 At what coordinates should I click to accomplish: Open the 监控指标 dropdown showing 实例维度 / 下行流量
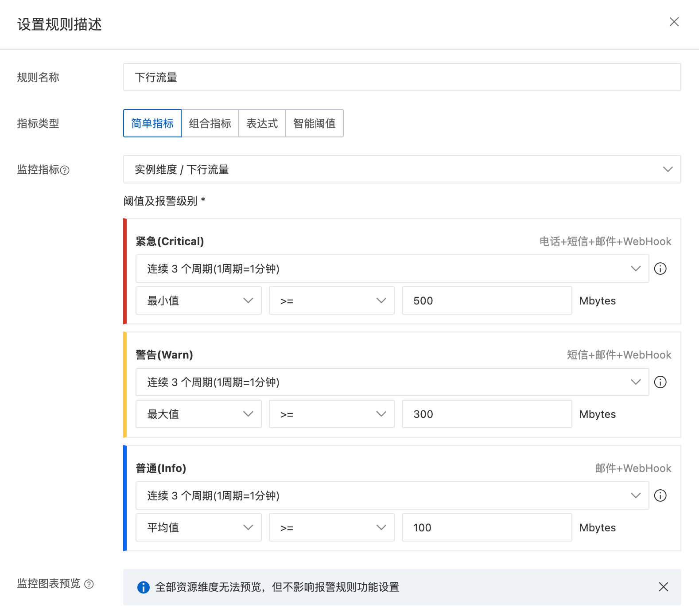pyautogui.click(x=402, y=169)
